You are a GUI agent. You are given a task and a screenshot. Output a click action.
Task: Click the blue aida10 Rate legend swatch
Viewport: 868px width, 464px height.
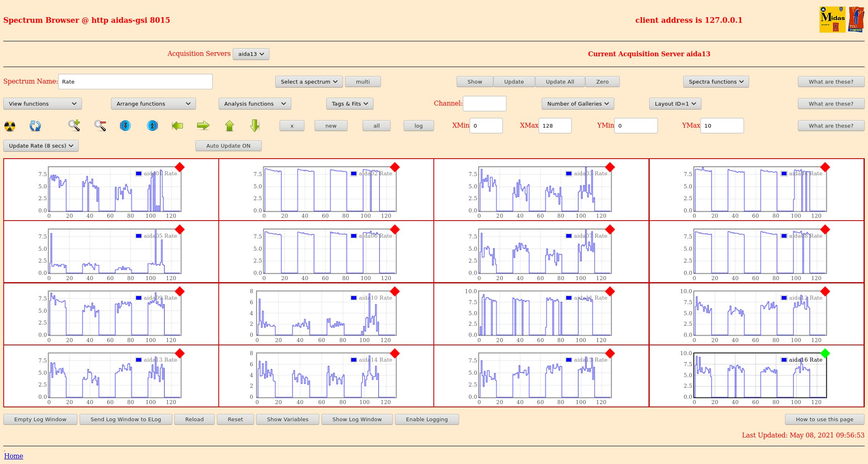354,298
